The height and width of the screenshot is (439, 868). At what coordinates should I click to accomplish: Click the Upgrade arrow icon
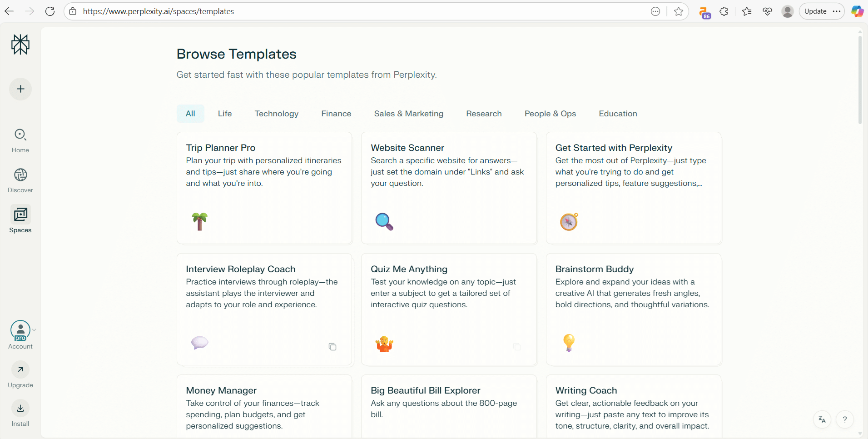point(20,369)
